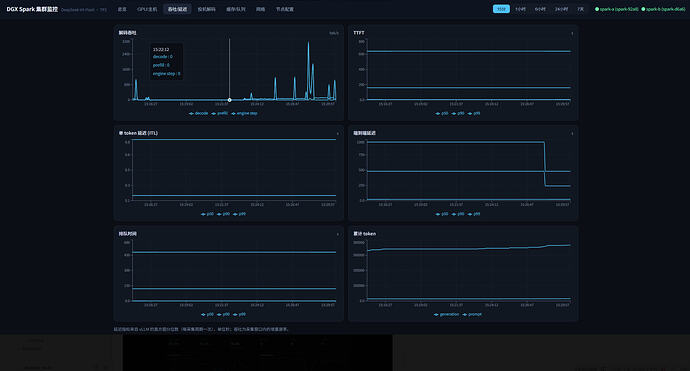Click the spark-b node status indicator
The height and width of the screenshot is (371, 690).
click(663, 9)
